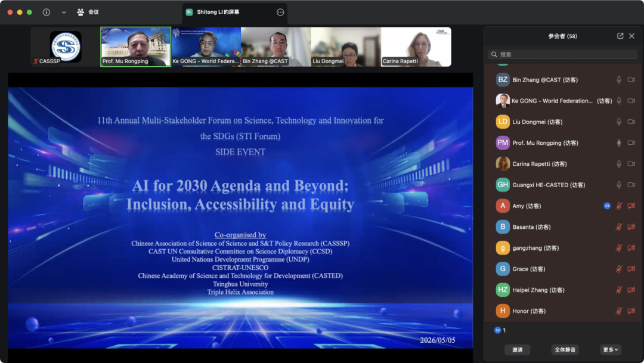This screenshot has width=644, height=363.
Task: Click the shared slide presentation area
Action: tap(240, 218)
